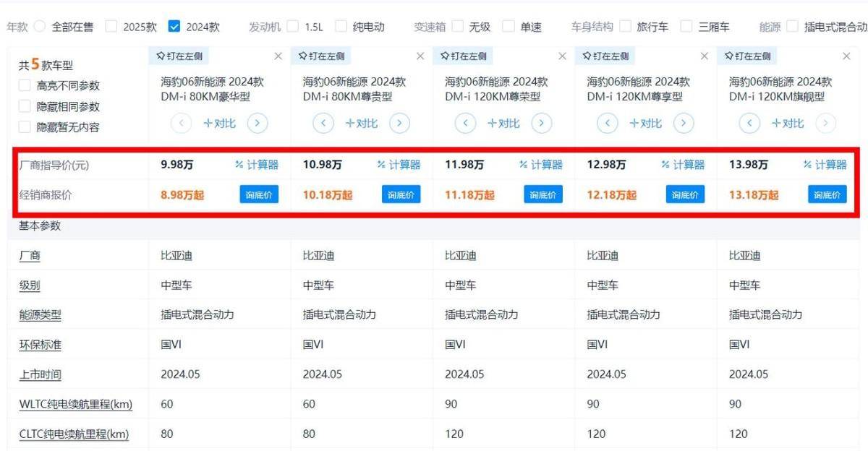Open the DM-i 80KM尊贵型 model title

point(354,89)
